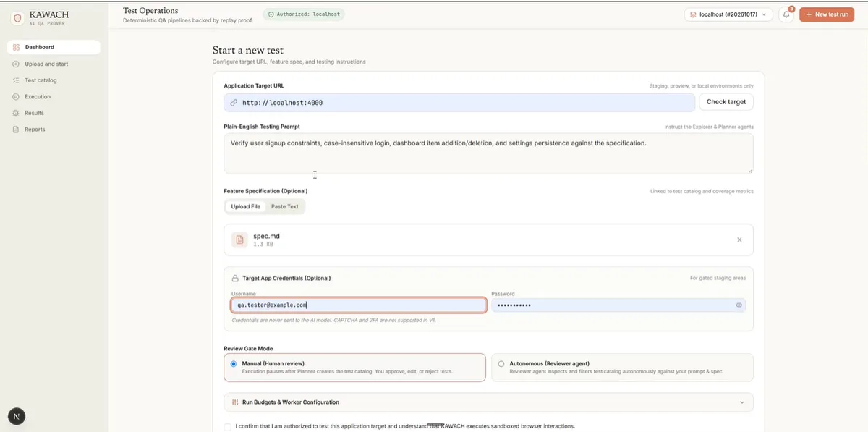Image resolution: width=868 pixels, height=432 pixels.
Task: Select Manual (Human review) mode
Action: point(354,368)
